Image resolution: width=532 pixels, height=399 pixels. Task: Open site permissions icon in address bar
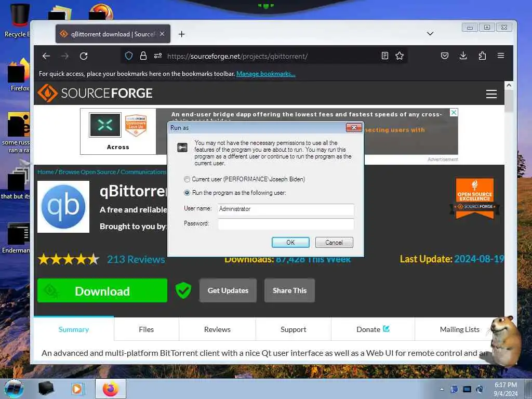[158, 56]
